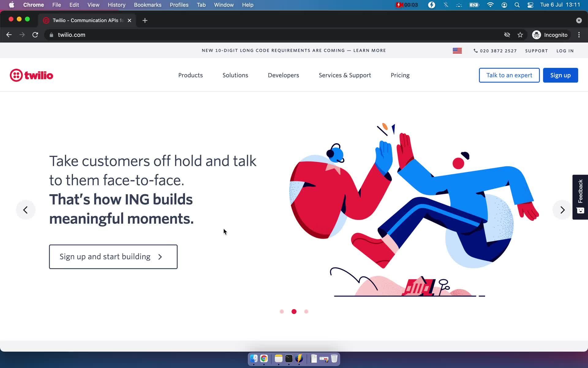Go back to previous page

point(9,35)
